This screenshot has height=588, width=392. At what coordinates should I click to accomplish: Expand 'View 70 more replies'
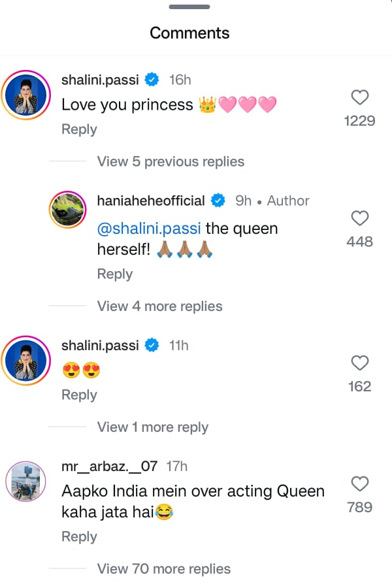pyautogui.click(x=163, y=569)
